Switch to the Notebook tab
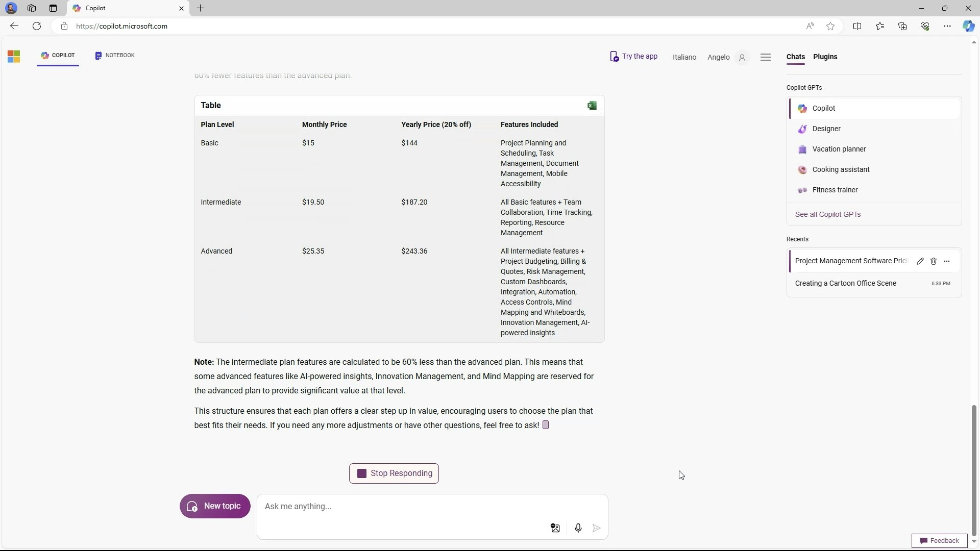This screenshot has height=551, width=980. [115, 55]
